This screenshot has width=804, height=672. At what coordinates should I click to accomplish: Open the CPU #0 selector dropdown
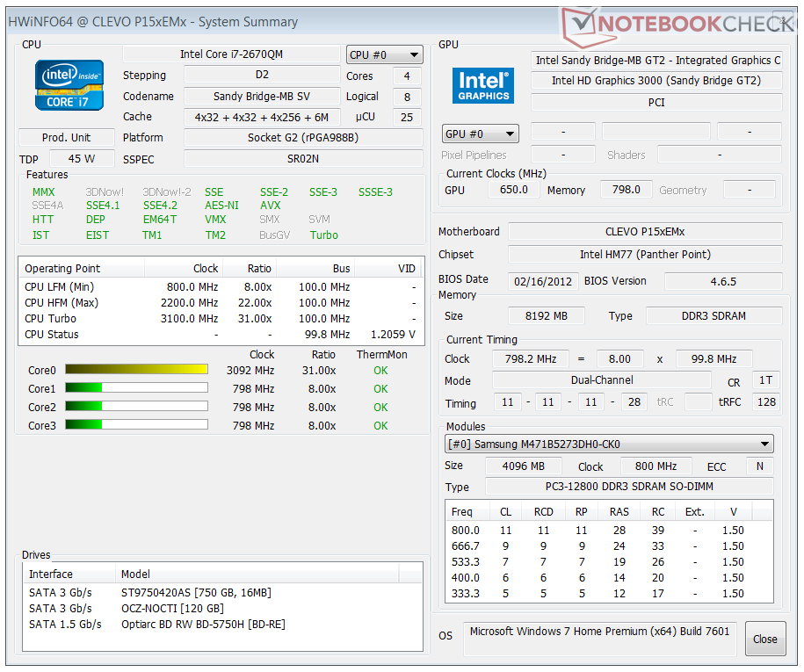385,54
